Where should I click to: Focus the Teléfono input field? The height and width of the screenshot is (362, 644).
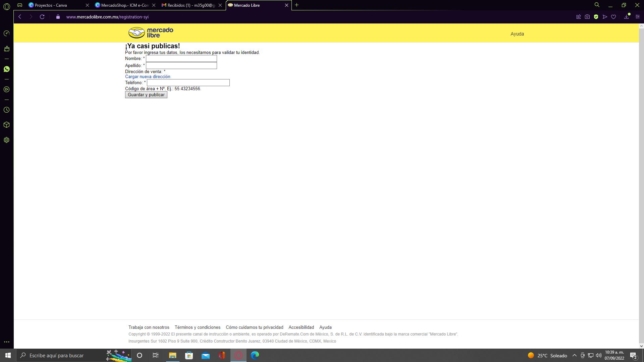[188, 83]
